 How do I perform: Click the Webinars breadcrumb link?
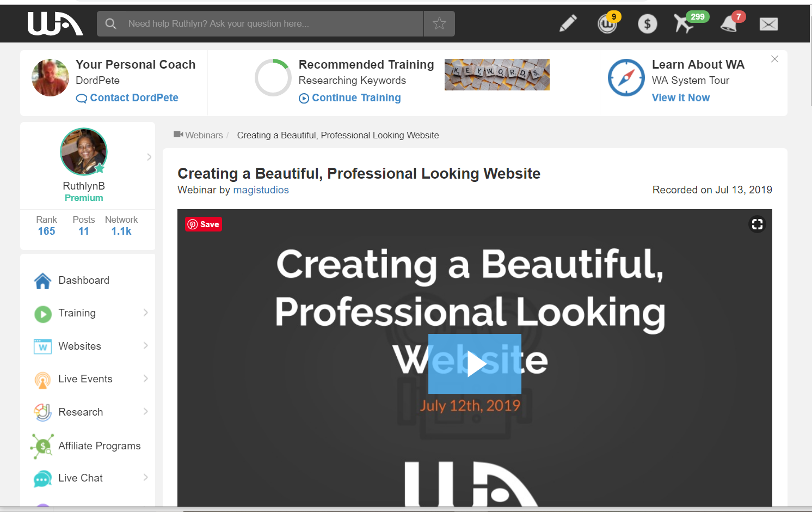tap(204, 135)
